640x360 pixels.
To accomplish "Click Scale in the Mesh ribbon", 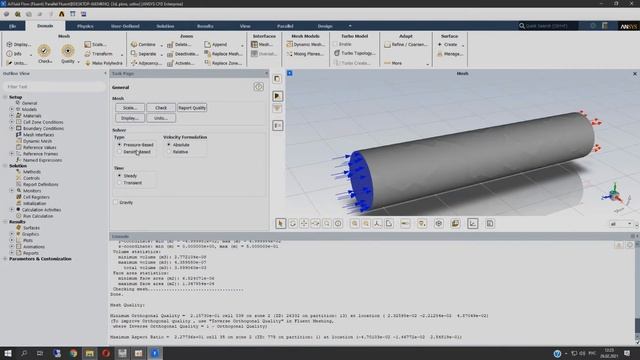I will point(95,44).
